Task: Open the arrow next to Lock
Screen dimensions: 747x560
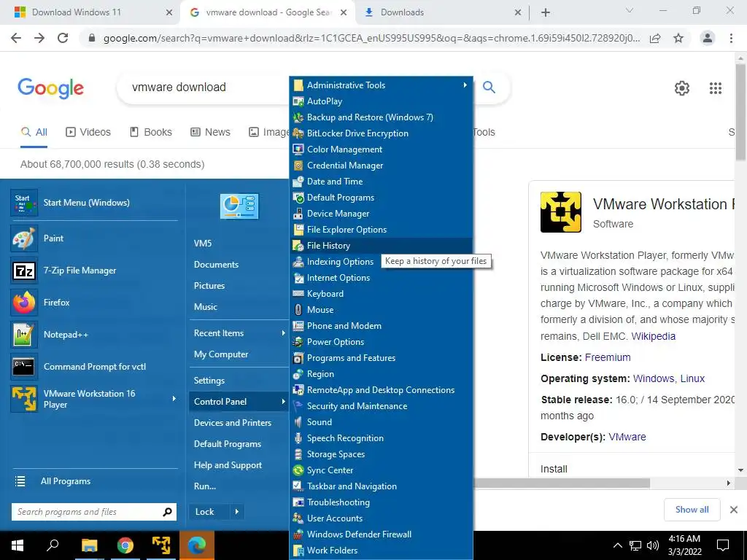Action: (237, 512)
